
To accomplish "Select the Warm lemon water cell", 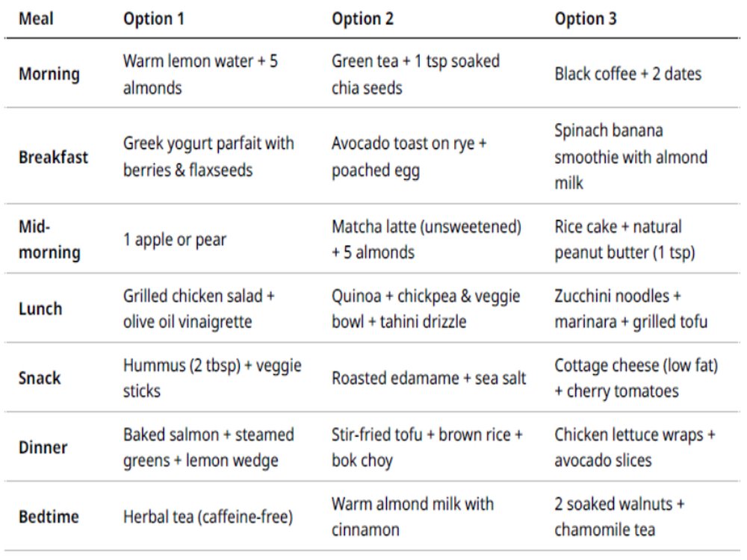I will 200,74.
